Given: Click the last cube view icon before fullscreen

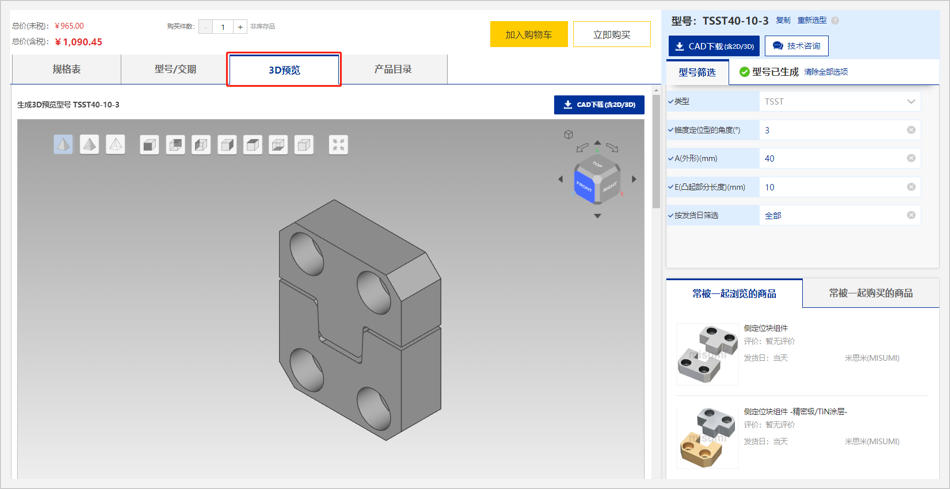Looking at the screenshot, I should [304, 145].
